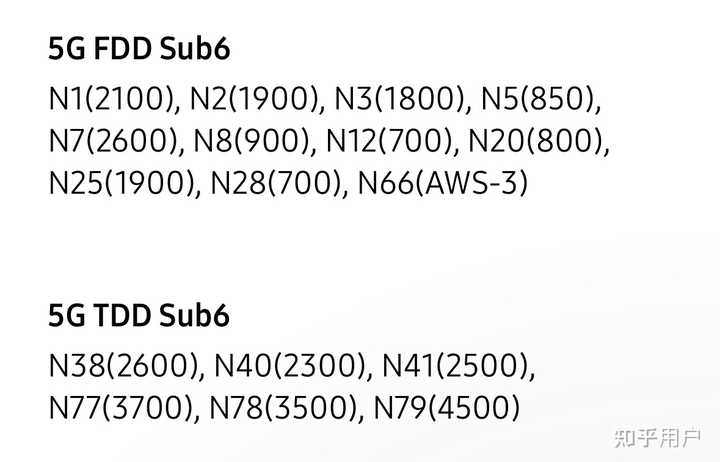
Task: Click on the N40(2300) band
Action: (290, 366)
